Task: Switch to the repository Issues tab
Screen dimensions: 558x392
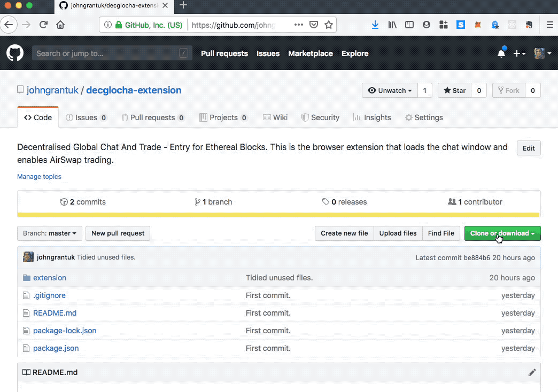Action: [86, 117]
